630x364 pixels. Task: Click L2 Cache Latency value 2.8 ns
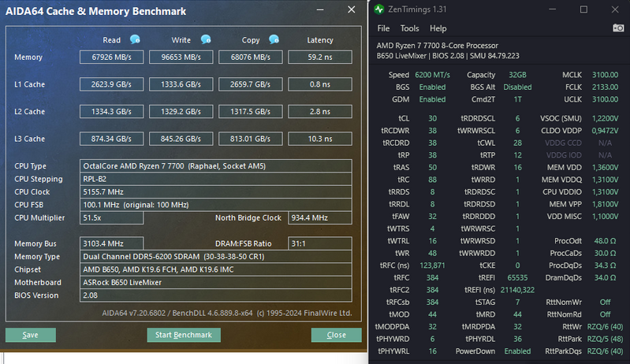click(320, 112)
